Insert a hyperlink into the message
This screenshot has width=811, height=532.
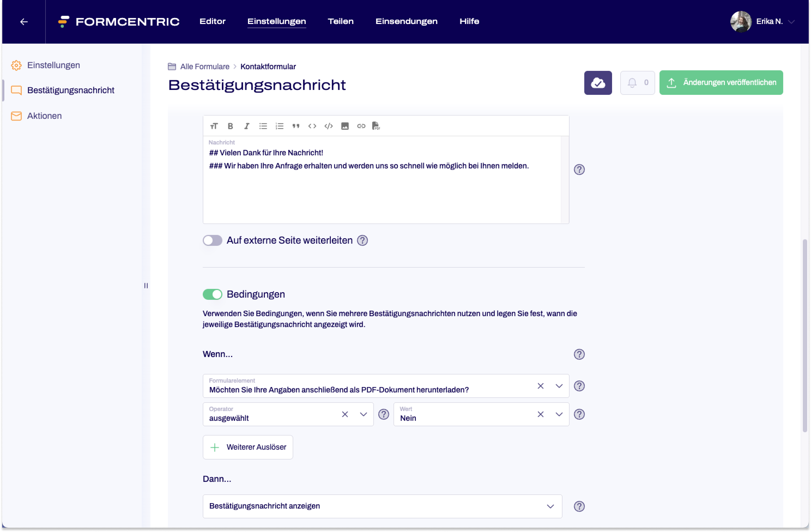tap(361, 126)
